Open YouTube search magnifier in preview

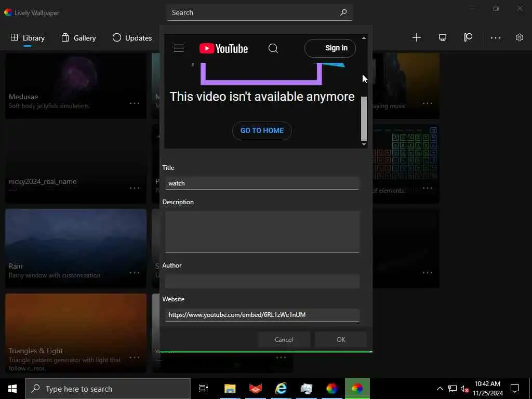coord(273,48)
